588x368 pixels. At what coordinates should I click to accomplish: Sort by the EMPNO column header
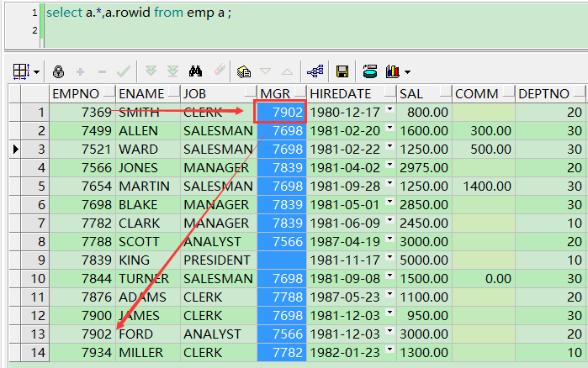click(x=81, y=93)
